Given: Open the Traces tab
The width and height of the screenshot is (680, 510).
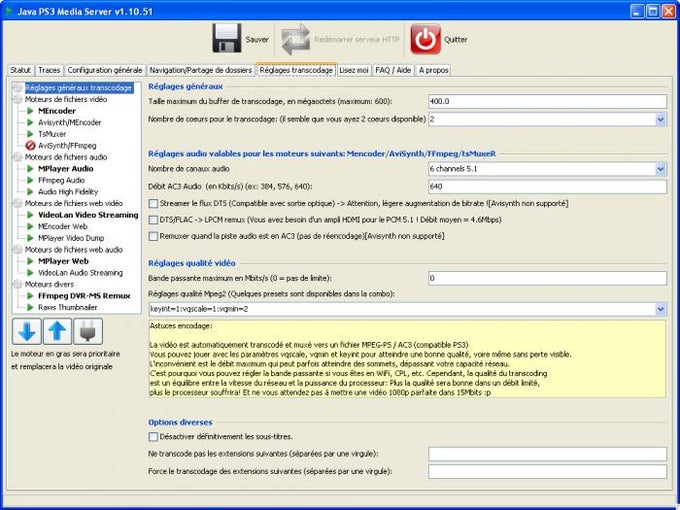Looking at the screenshot, I should (49, 70).
